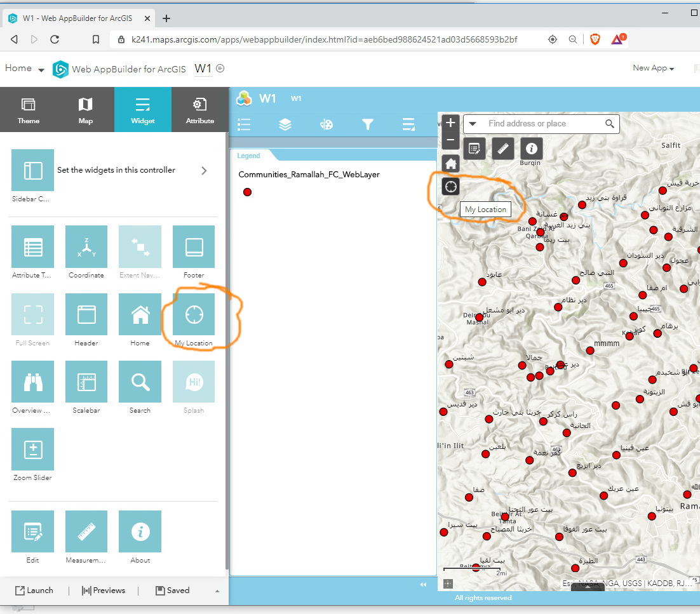This screenshot has height=614, width=700.
Task: Open the Attribute Table widget
Action: tap(32, 247)
